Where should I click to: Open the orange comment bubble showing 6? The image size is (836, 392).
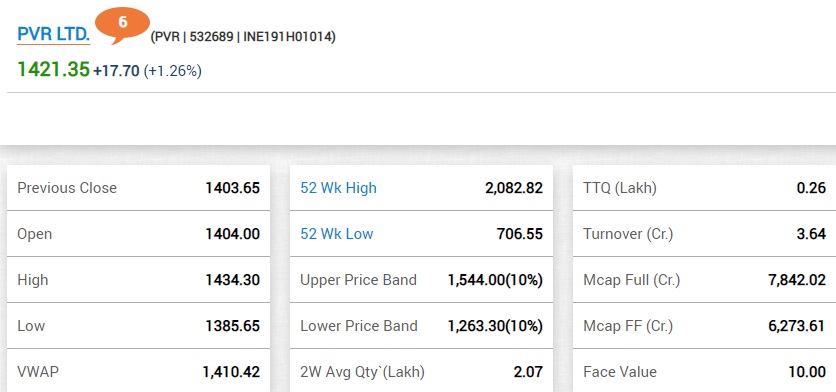point(122,24)
